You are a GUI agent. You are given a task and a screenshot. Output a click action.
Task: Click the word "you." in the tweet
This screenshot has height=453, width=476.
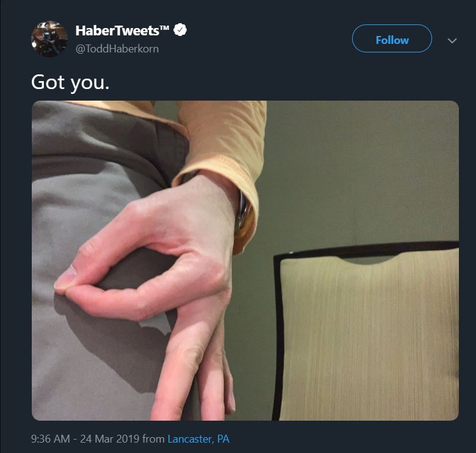pos(90,84)
